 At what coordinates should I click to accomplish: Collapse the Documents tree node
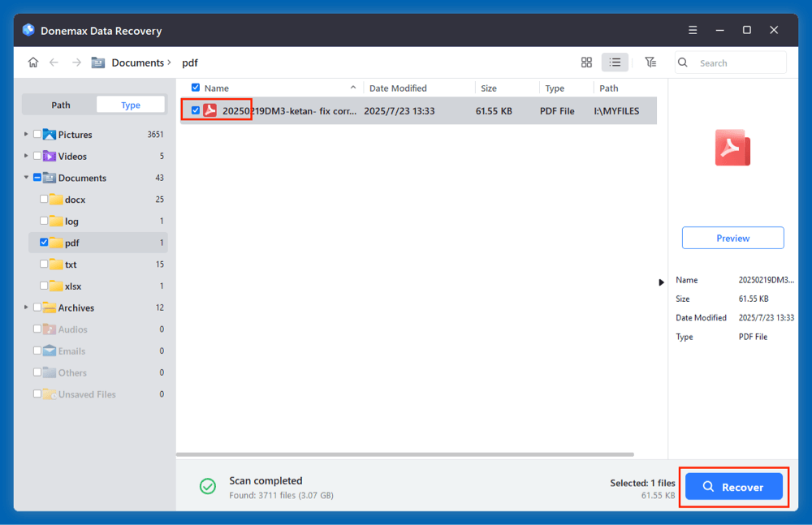[x=25, y=178]
